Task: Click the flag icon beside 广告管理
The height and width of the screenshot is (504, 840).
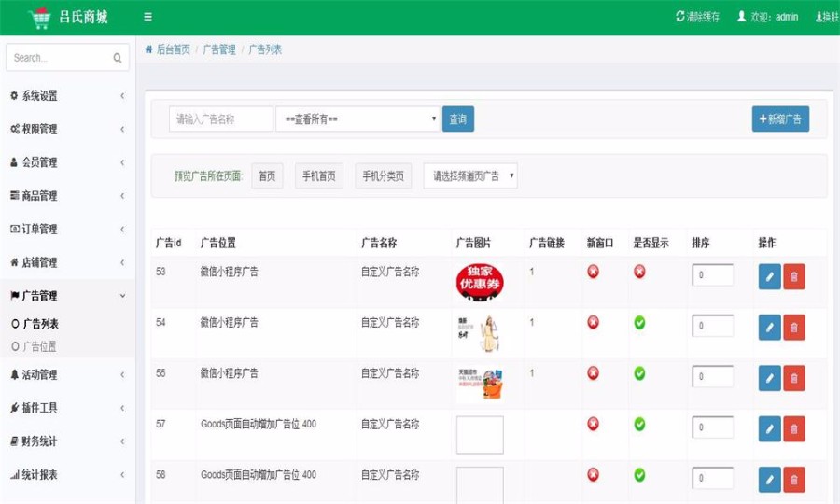Action: point(14,295)
